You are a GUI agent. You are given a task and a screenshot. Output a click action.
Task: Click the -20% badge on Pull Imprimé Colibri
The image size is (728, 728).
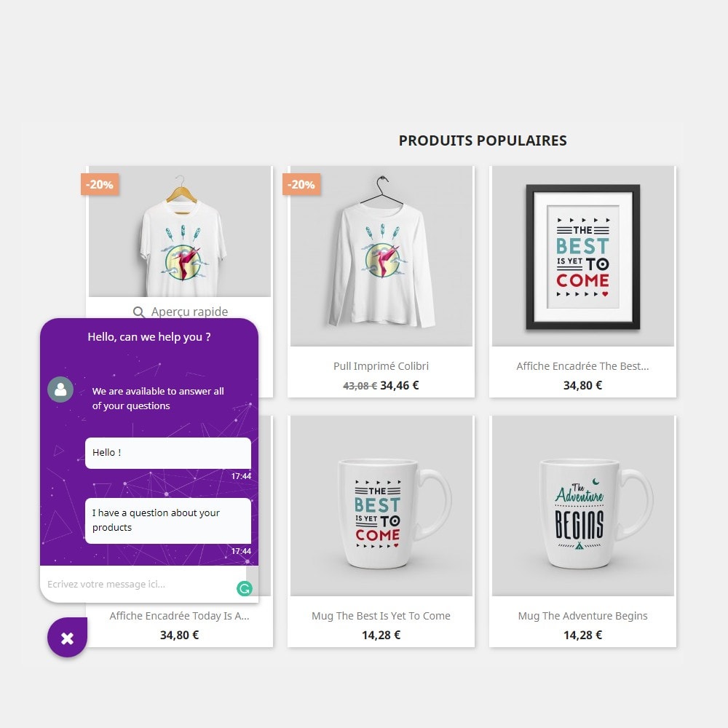[301, 184]
